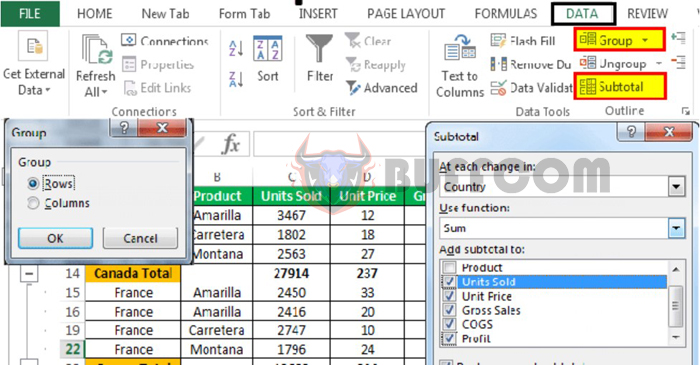700x365 pixels.
Task: Switch to the REVIEW tab
Action: click(x=647, y=14)
